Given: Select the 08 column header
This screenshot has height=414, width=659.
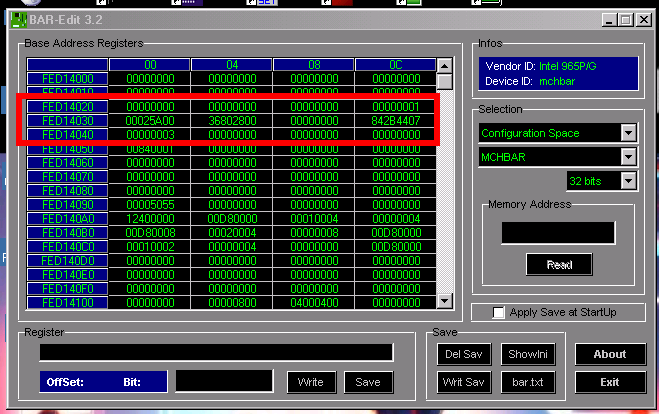Looking at the screenshot, I should tap(314, 65).
